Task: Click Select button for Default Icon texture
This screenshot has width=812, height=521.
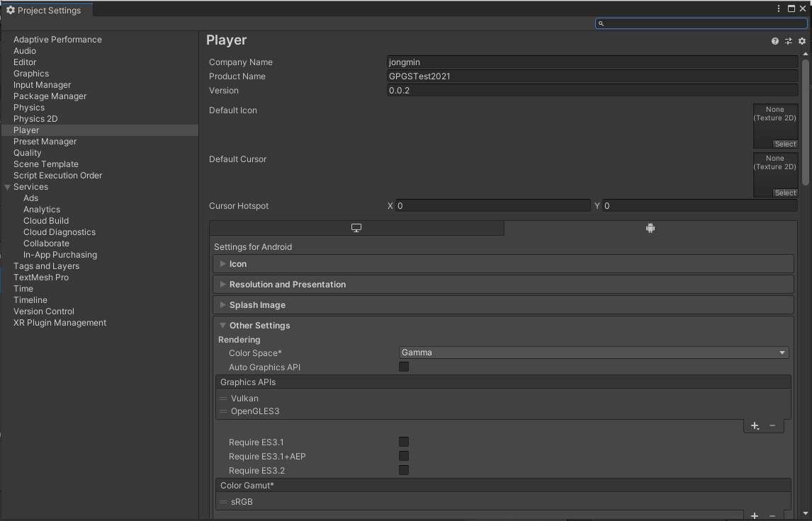Action: (x=785, y=144)
